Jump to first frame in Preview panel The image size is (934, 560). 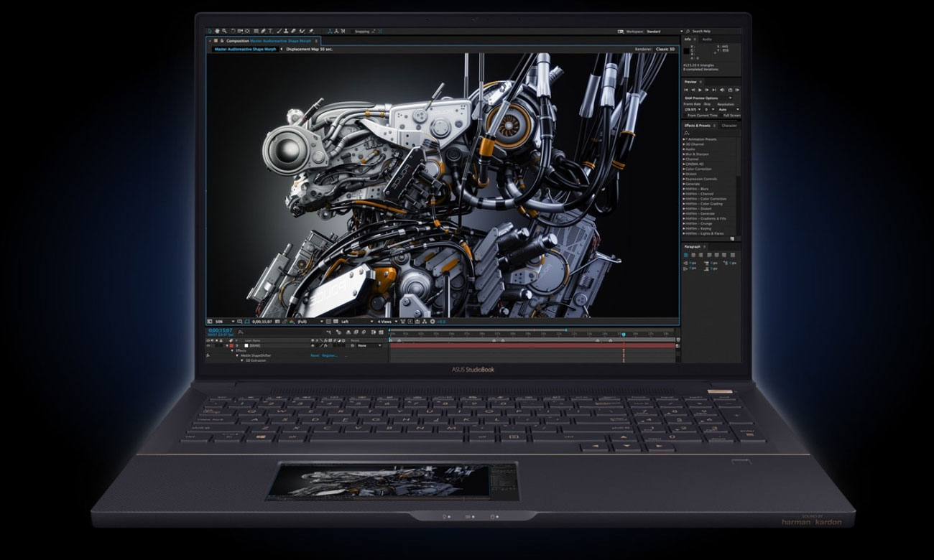685,90
